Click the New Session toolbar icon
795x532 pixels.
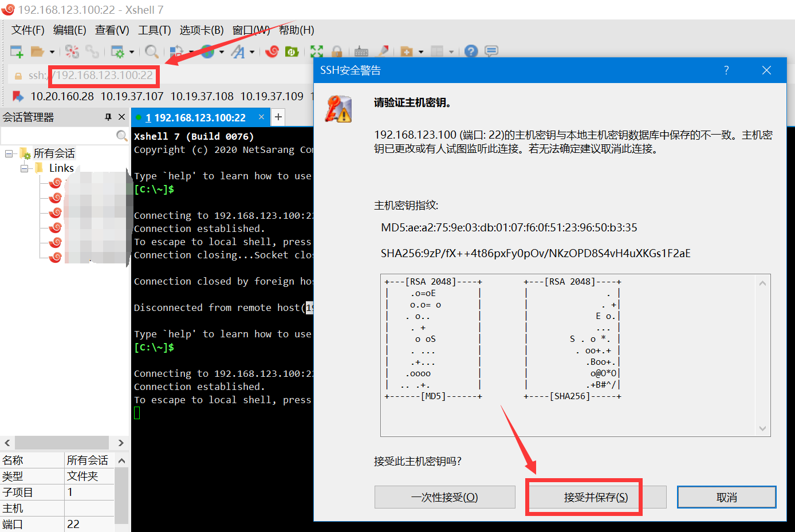point(17,52)
